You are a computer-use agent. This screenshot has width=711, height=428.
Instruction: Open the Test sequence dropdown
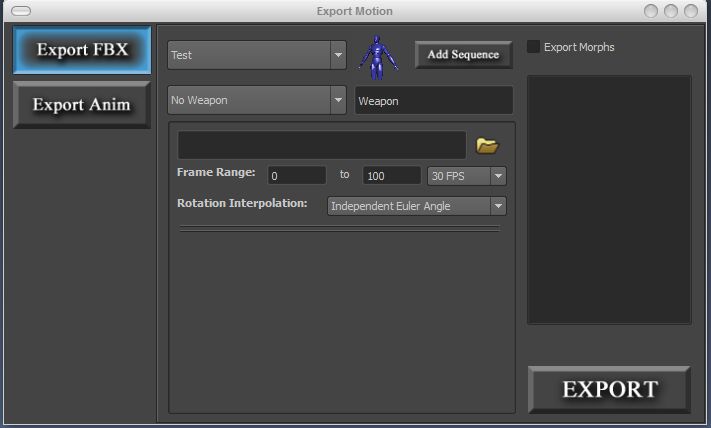[x=257, y=55]
